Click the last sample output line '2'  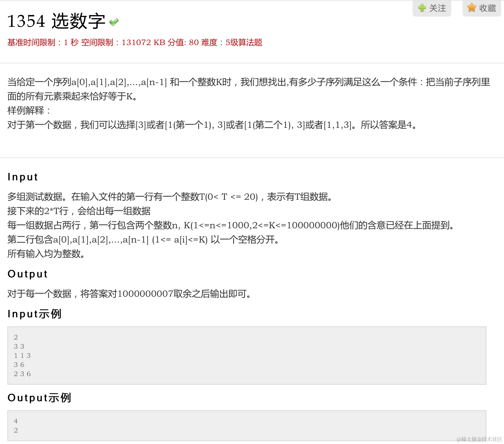pos(16,430)
